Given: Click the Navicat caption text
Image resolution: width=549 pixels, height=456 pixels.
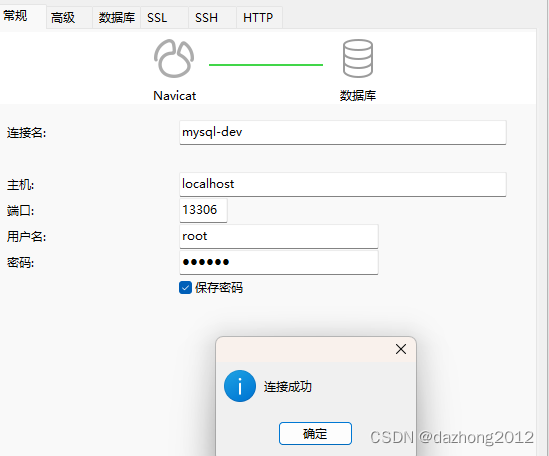Looking at the screenshot, I should coord(175,96).
